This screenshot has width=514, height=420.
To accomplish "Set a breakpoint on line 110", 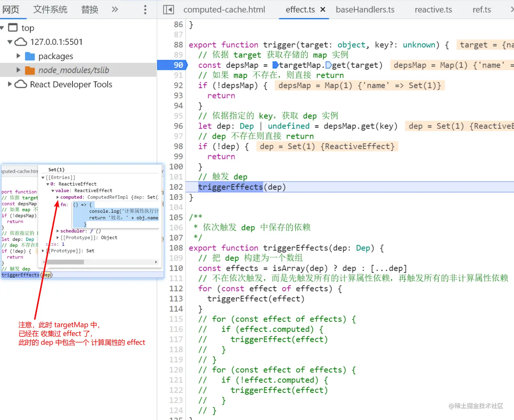I will (176, 268).
